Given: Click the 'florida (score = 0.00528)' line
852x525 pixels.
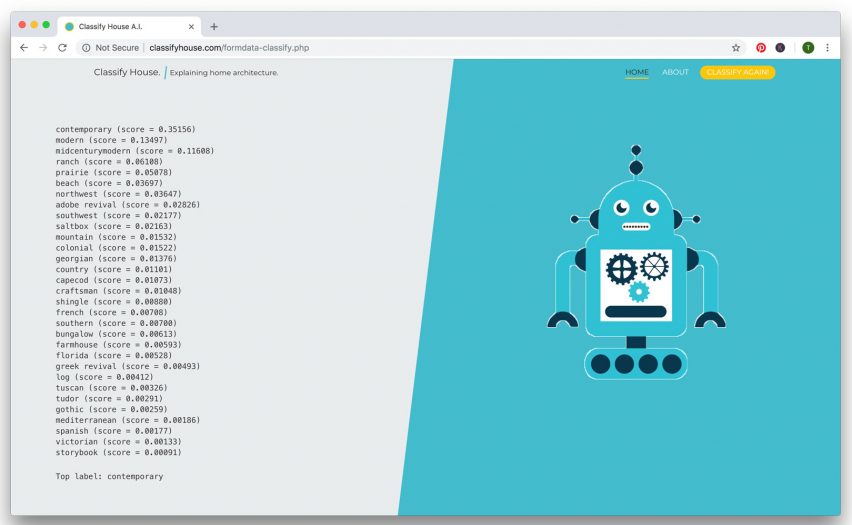Looking at the screenshot, I should (x=114, y=355).
